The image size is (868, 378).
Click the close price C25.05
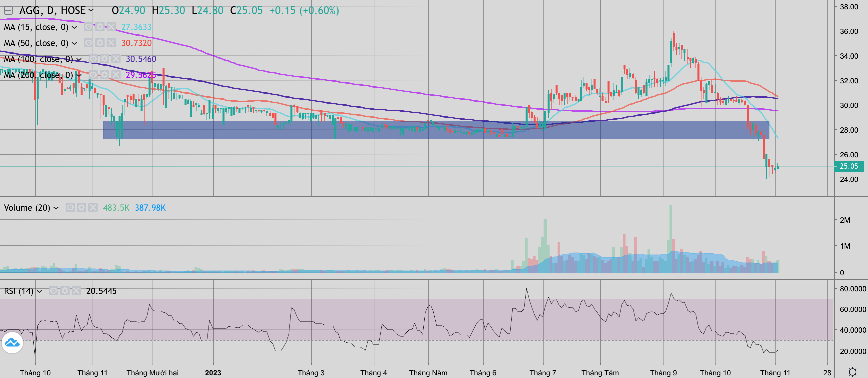(246, 10)
